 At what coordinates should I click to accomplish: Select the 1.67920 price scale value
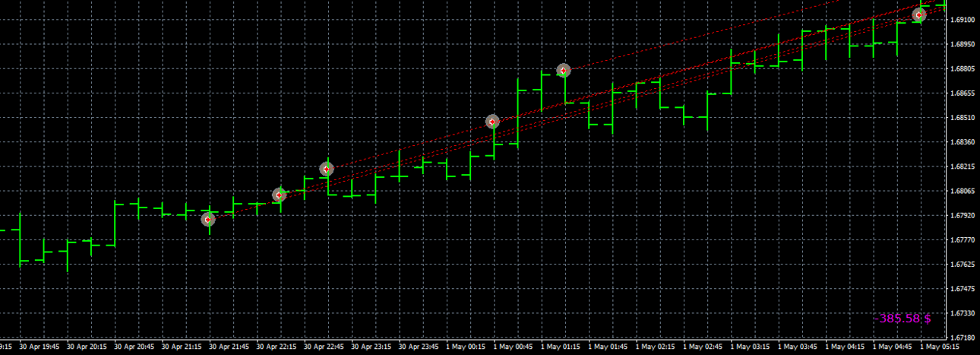963,215
